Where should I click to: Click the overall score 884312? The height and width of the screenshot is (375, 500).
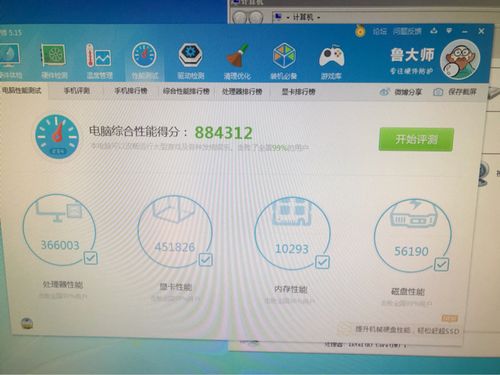223,132
